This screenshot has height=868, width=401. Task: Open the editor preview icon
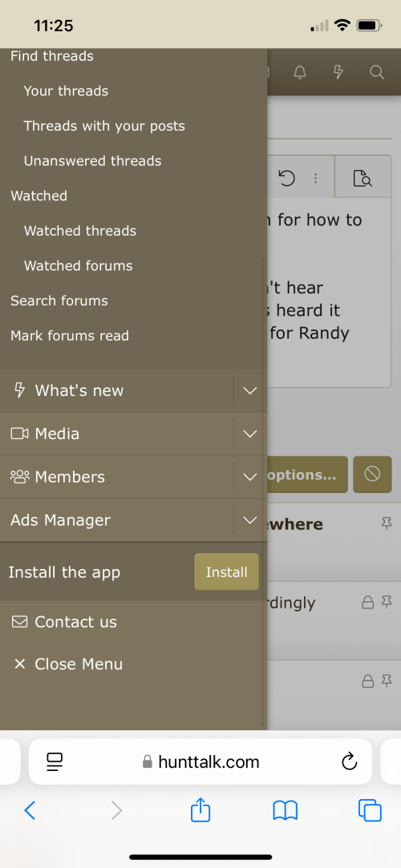pyautogui.click(x=363, y=178)
